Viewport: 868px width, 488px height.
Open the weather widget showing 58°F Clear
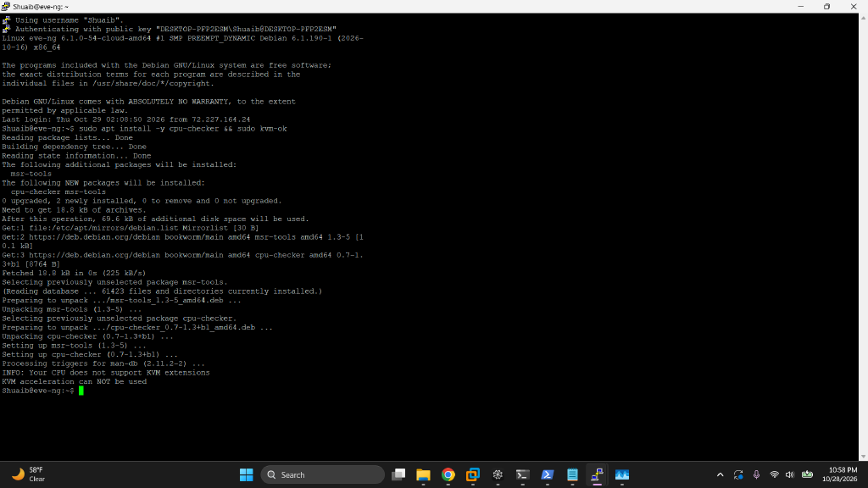(29, 474)
